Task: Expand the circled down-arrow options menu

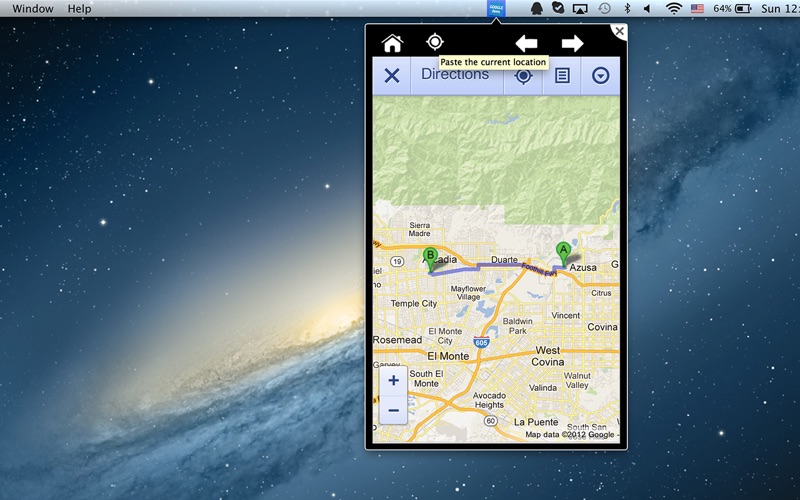Action: [601, 76]
